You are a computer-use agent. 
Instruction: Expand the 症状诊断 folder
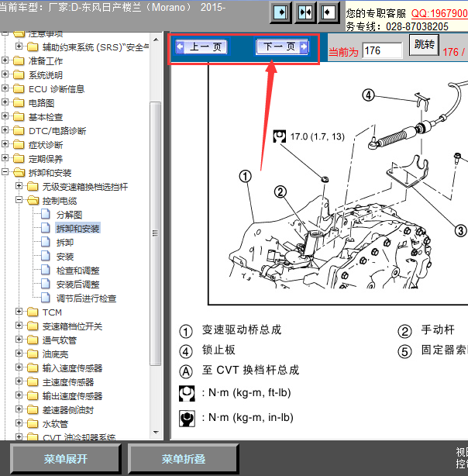click(x=5, y=144)
